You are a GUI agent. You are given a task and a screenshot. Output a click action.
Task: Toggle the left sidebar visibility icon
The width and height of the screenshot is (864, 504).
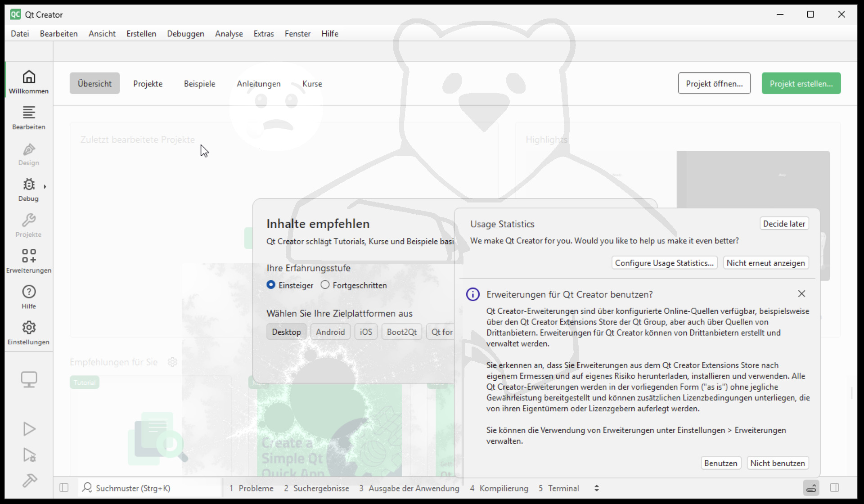point(64,487)
